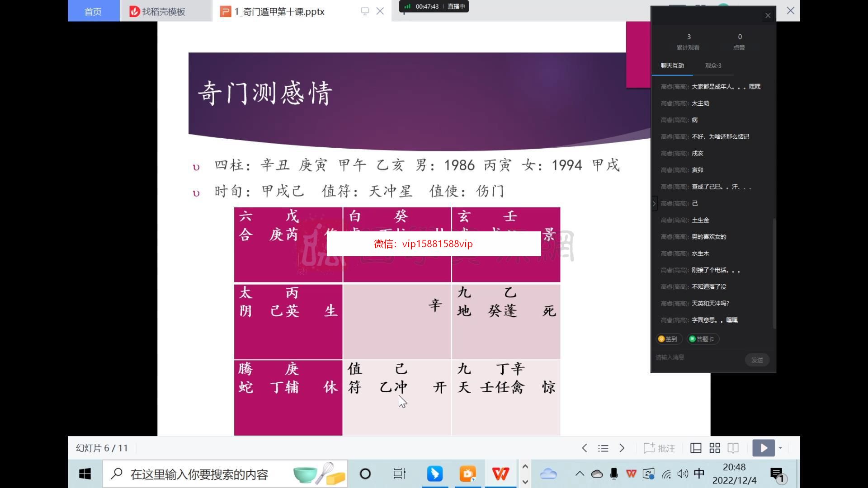Viewport: 868px width, 488px height.
Task: Click the 时旬 甲戌己 bullet line
Action: [x=359, y=191]
